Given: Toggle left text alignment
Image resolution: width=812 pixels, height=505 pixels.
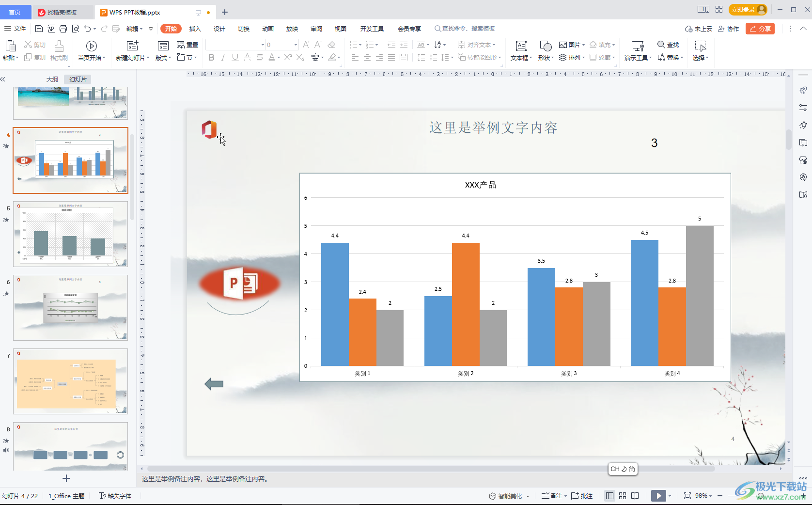Looking at the screenshot, I should click(355, 57).
